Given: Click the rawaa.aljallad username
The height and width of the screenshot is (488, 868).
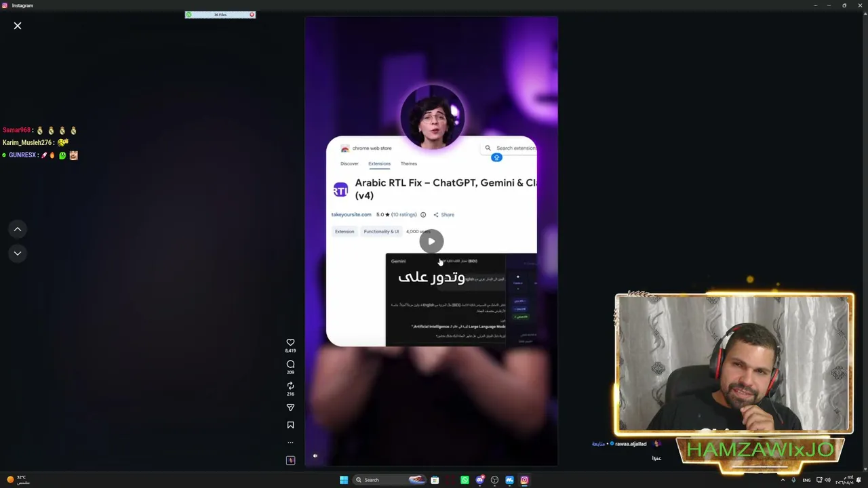Looking at the screenshot, I should (631, 444).
